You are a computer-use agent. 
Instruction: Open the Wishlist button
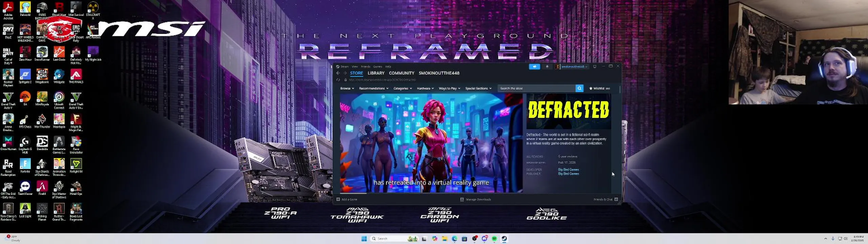pos(599,88)
